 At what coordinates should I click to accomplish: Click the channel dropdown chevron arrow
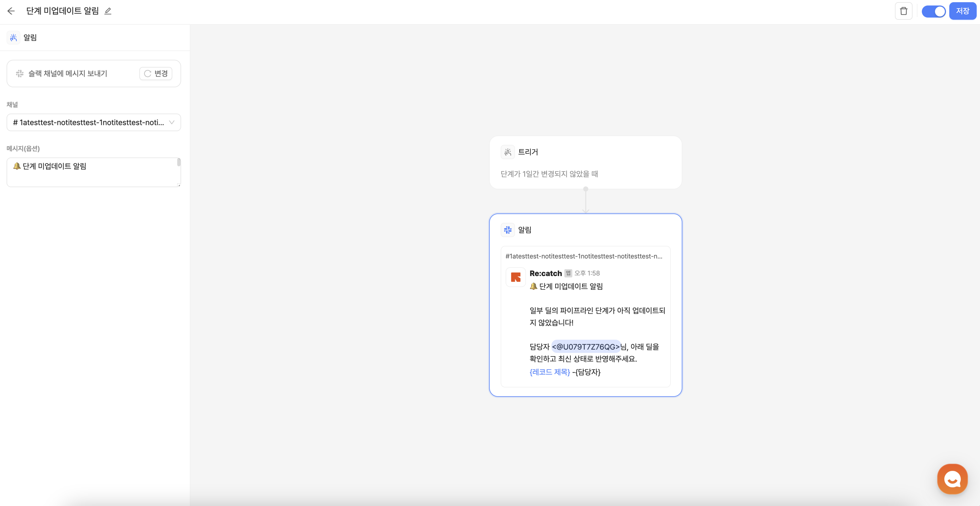(172, 123)
